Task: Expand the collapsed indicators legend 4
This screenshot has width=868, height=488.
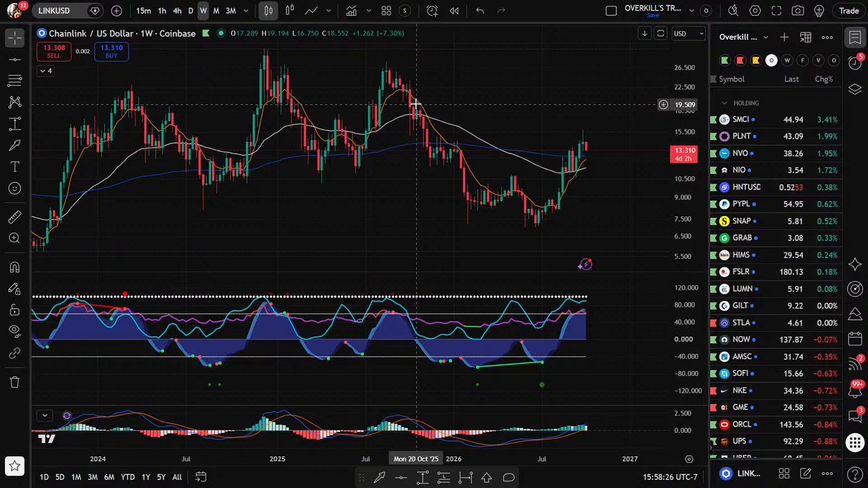Action: 45,70
